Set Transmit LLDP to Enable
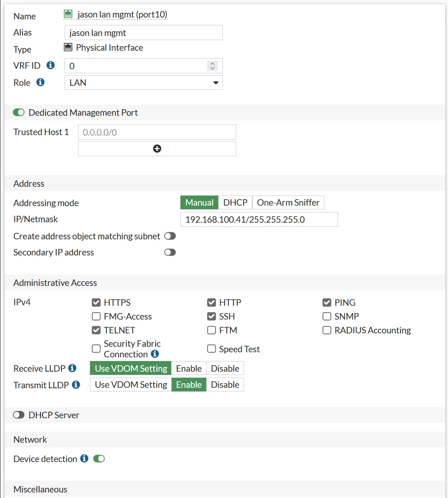The width and height of the screenshot is (448, 498). pos(189,385)
